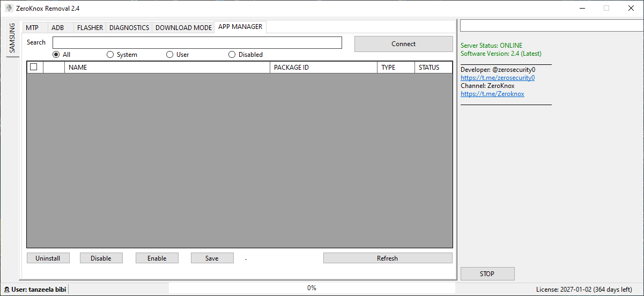Click the Channel: ZeroKnox text

pos(487,86)
